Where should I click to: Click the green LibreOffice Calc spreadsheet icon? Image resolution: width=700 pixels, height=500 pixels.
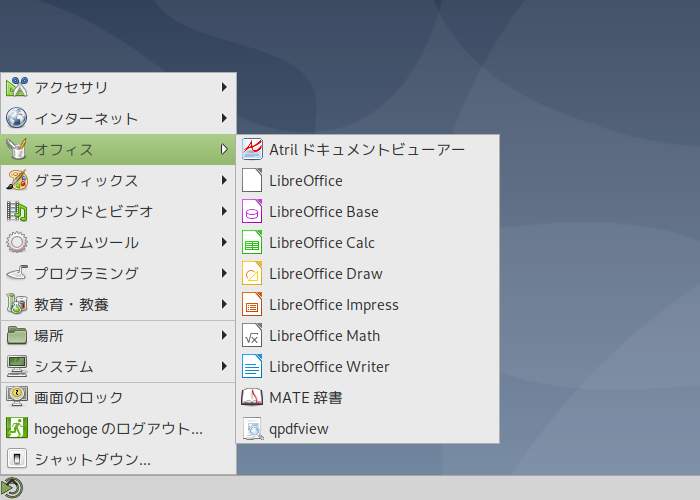coord(252,242)
